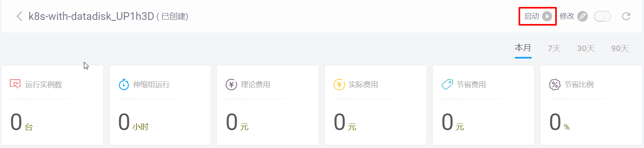Click the 启动 button text

click(x=532, y=16)
